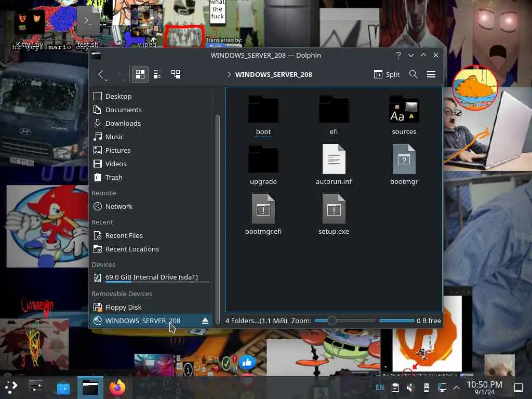
Task: Click Show Desktop button on the panel
Action: [518, 388]
